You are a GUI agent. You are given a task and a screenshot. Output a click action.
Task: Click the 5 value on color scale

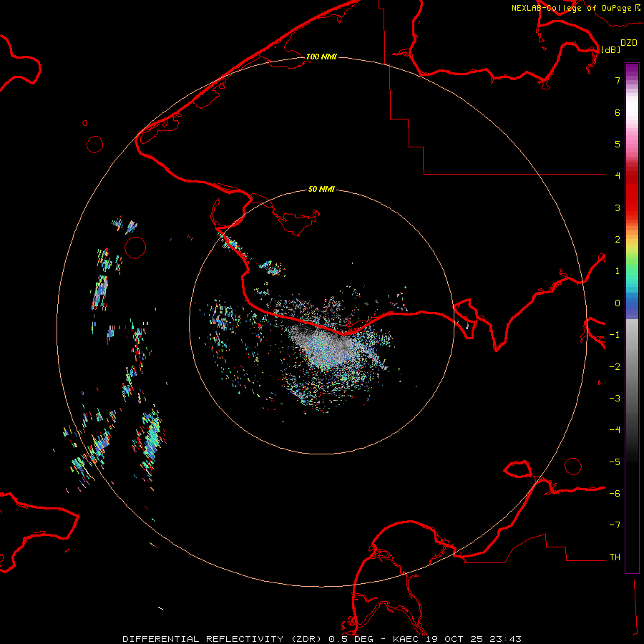coord(618,144)
